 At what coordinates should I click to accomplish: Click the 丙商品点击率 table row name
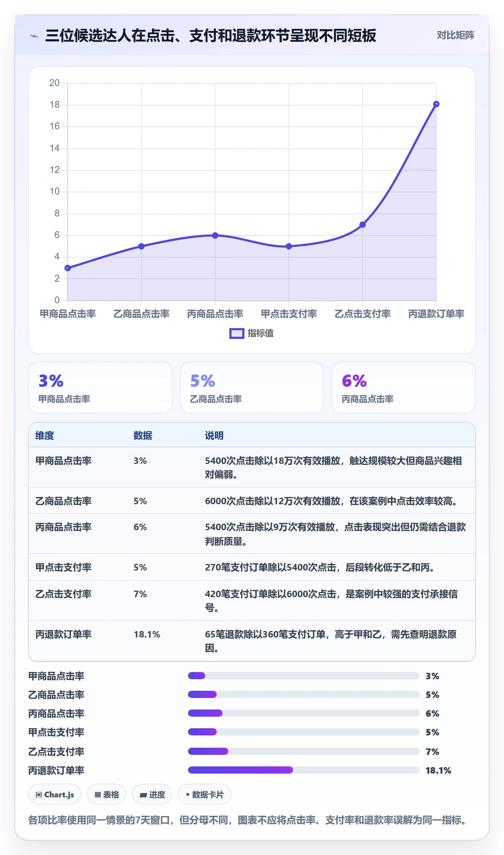(63, 527)
